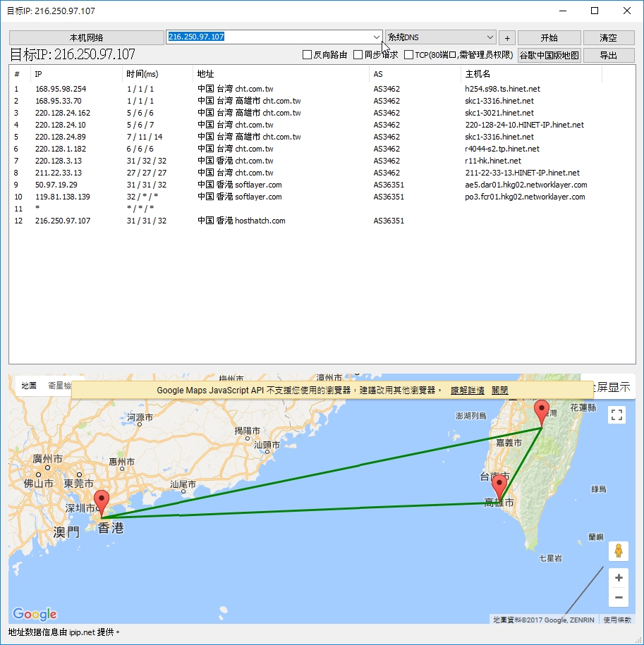The width and height of the screenshot is (644, 645).
Task: Select hop row 168.95.98.254
Action: [322, 89]
